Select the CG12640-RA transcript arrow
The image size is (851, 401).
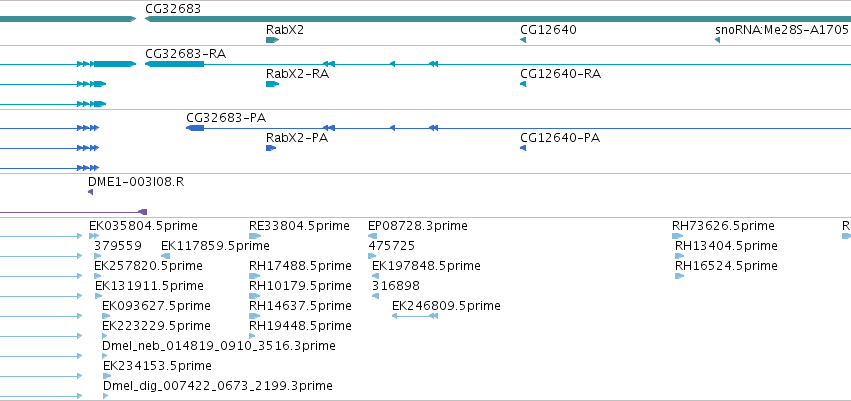coord(523,84)
